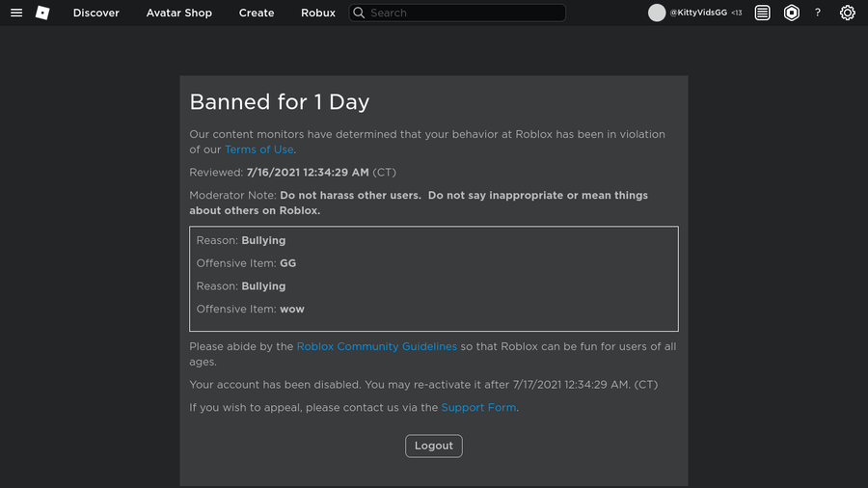Click the user avatar thumbnail
The height and width of the screenshot is (488, 868).
pyautogui.click(x=657, y=13)
